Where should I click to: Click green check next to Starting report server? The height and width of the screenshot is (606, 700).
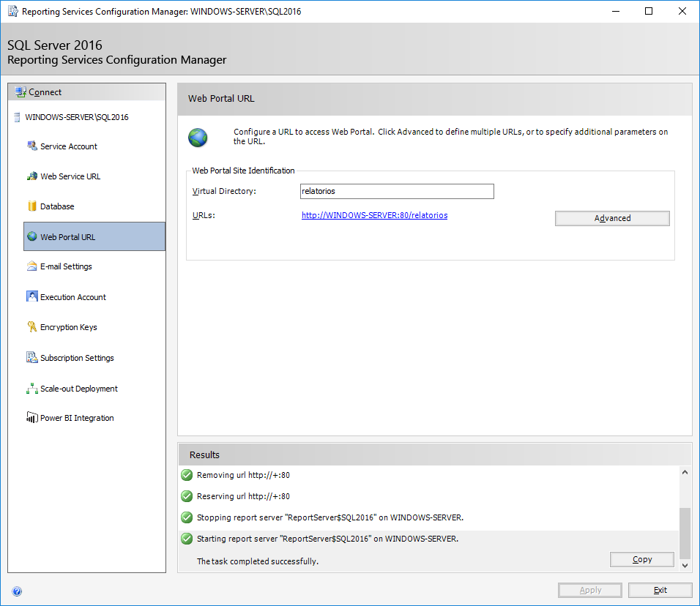pos(187,539)
